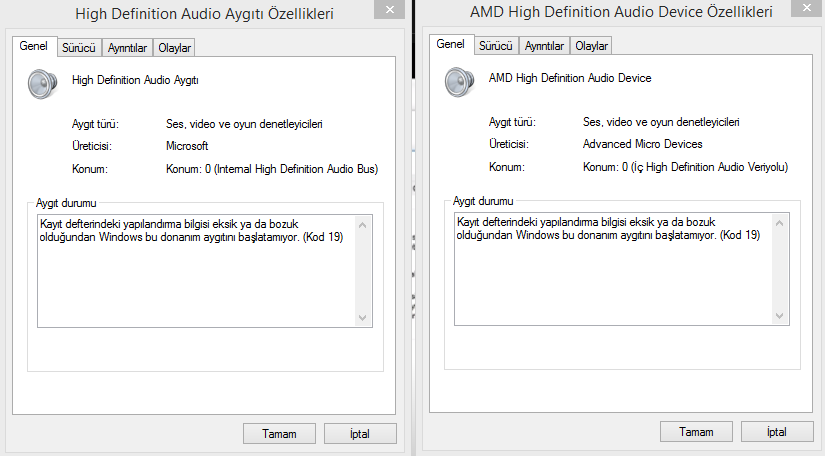Click scroll-up arrow in Microsoft device status box
This screenshot has width=825, height=456.
click(x=363, y=224)
